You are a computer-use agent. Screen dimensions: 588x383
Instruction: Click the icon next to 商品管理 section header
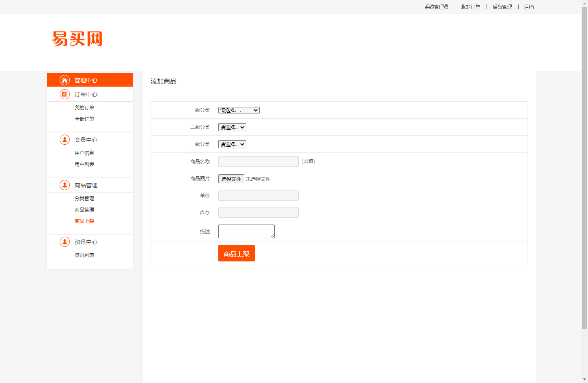click(65, 185)
